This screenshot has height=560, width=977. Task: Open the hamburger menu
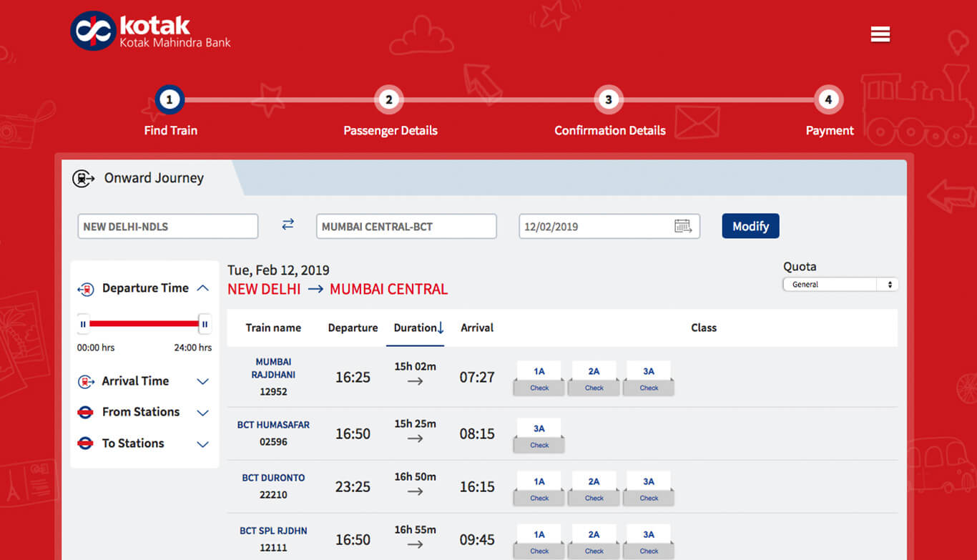click(x=880, y=34)
